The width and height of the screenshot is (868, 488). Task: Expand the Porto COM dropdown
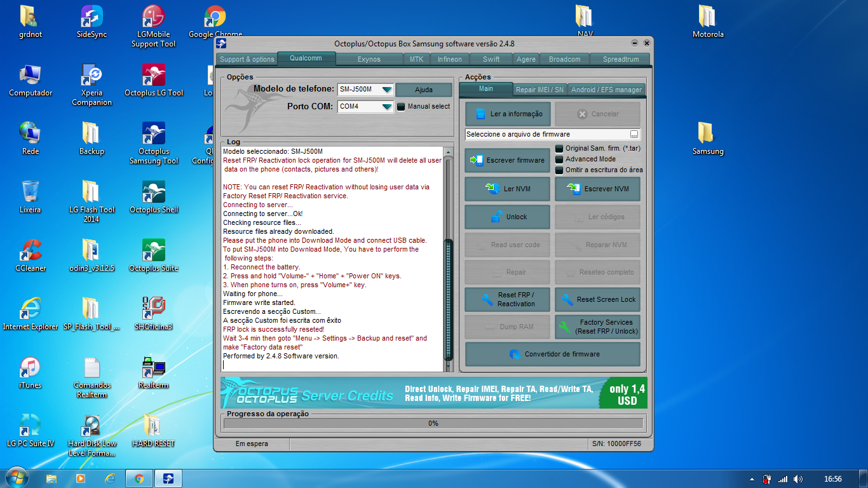pyautogui.click(x=386, y=107)
